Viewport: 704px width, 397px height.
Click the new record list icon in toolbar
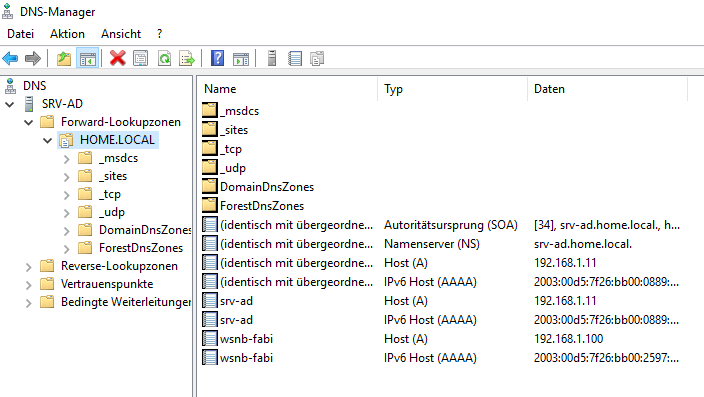295,58
